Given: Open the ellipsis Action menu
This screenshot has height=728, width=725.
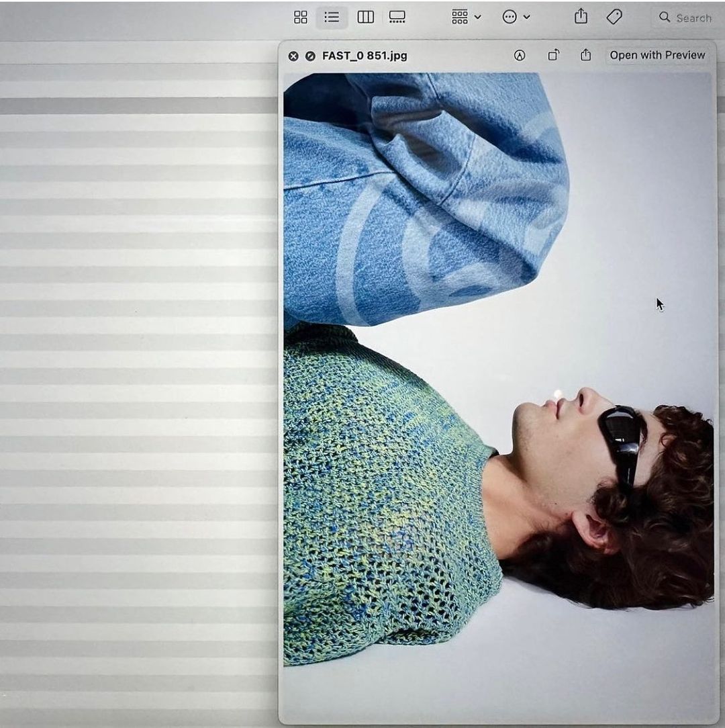Looking at the screenshot, I should pos(516,17).
